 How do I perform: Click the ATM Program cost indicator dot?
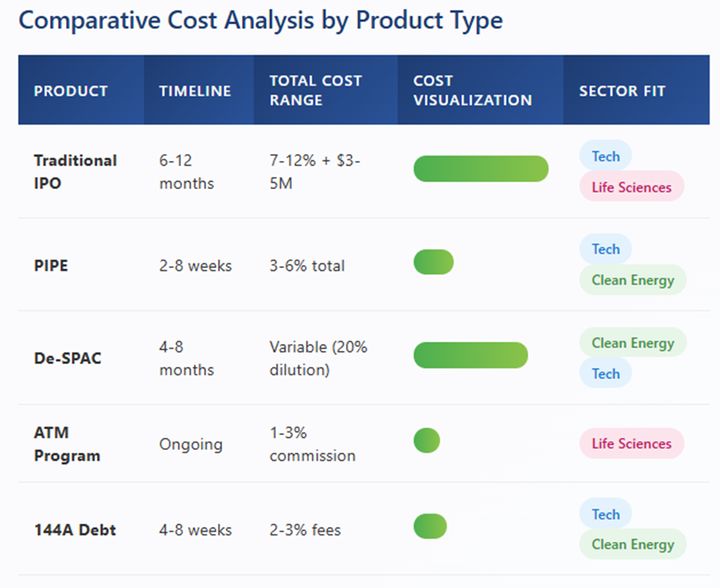427,440
